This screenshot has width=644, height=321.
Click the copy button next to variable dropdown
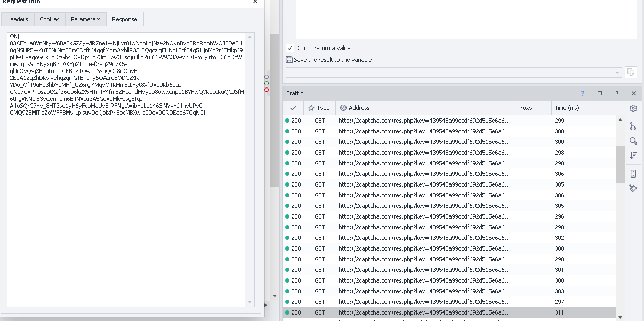click(631, 72)
